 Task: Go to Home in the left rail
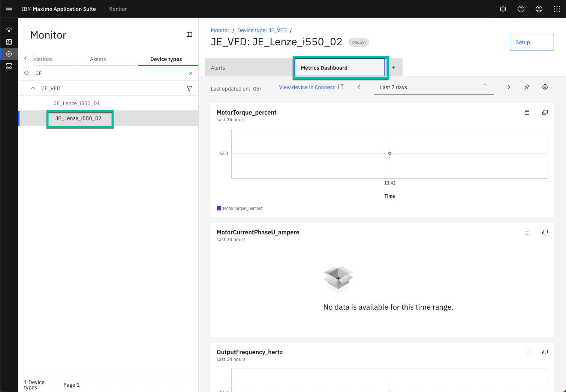coord(9,30)
